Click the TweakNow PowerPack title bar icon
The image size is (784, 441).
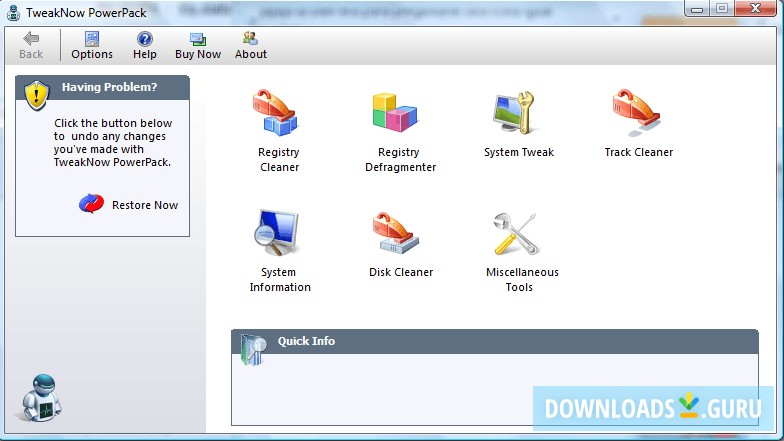tap(14, 12)
